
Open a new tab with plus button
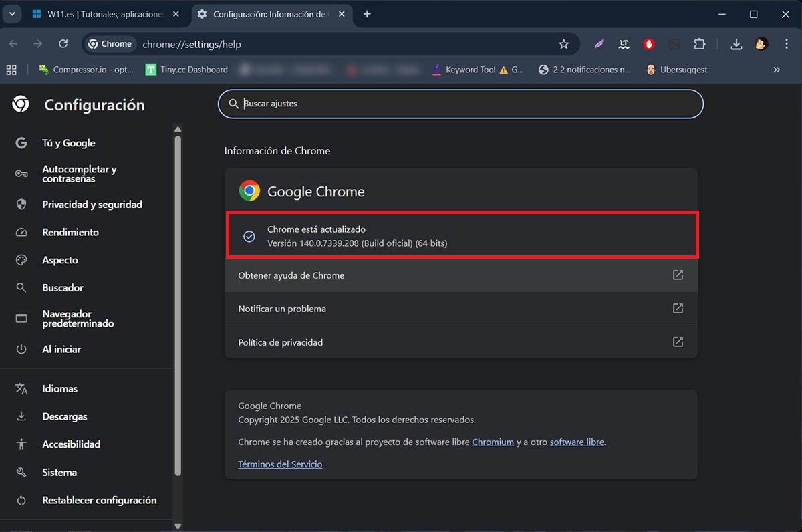tap(367, 14)
